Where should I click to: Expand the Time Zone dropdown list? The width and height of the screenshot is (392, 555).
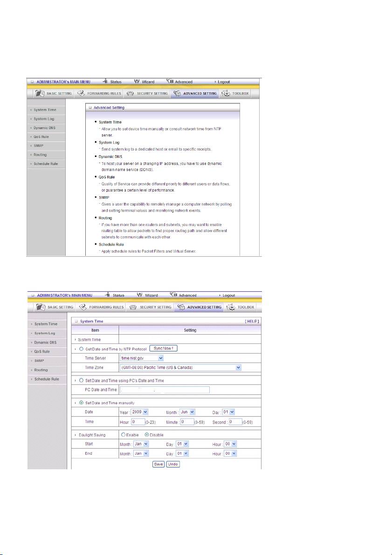click(x=181, y=368)
